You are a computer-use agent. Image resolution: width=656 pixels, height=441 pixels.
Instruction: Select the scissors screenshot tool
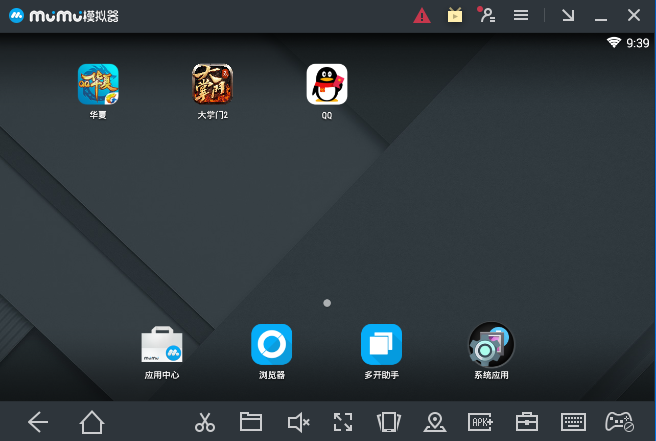pyautogui.click(x=205, y=422)
